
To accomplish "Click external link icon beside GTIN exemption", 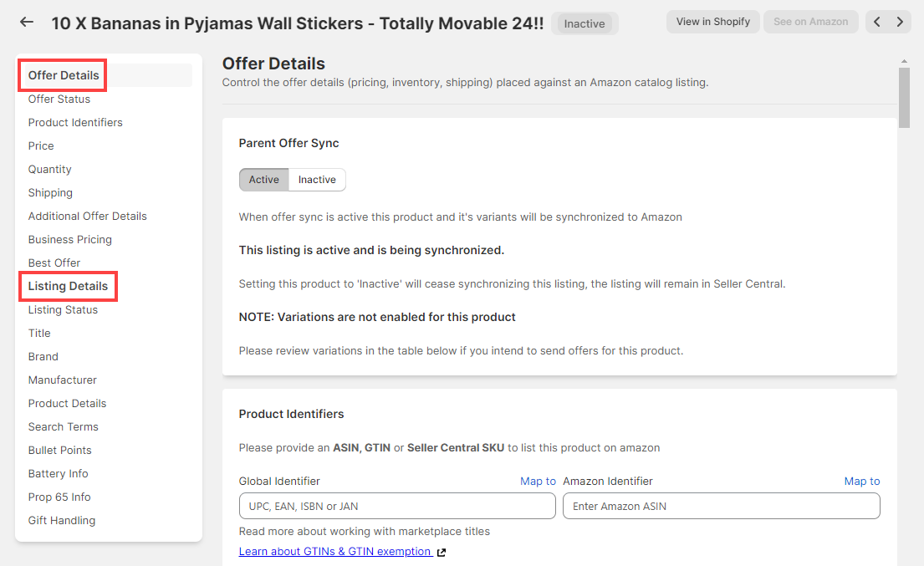I will tap(442, 553).
